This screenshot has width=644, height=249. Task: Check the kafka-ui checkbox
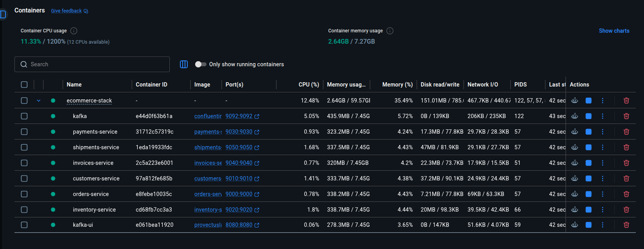24,225
